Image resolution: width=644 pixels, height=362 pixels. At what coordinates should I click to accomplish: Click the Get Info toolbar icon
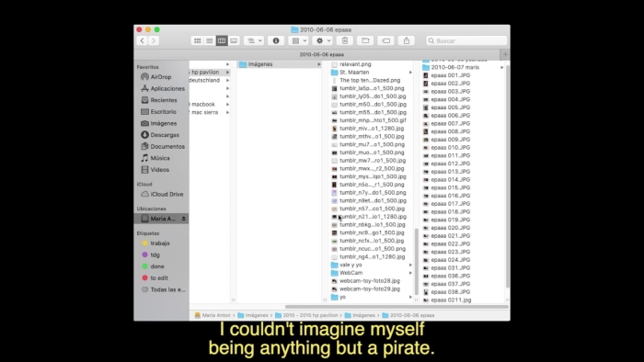click(276, 40)
